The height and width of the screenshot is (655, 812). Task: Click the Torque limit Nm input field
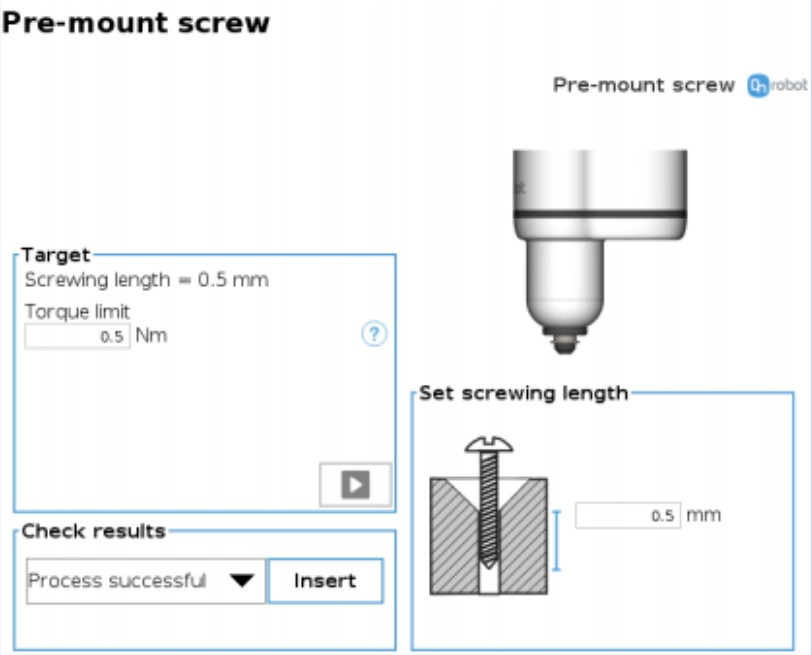point(77,337)
